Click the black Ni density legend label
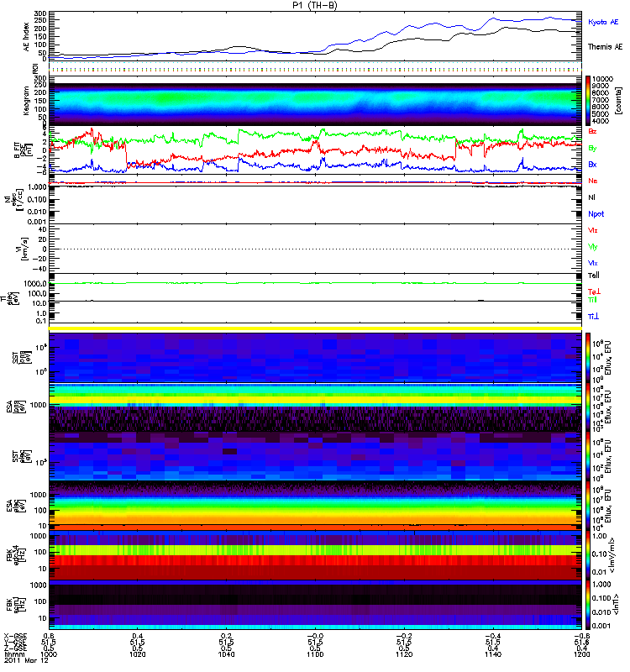 click(x=591, y=197)
